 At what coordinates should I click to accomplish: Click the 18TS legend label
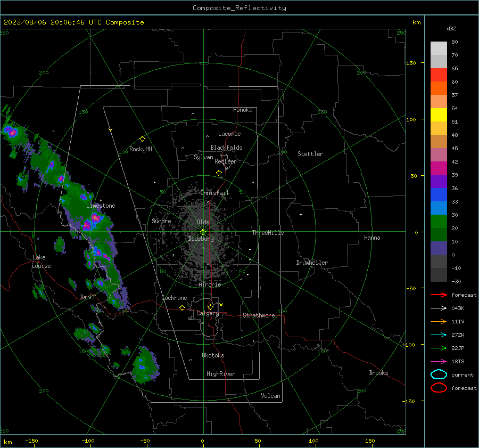458,362
